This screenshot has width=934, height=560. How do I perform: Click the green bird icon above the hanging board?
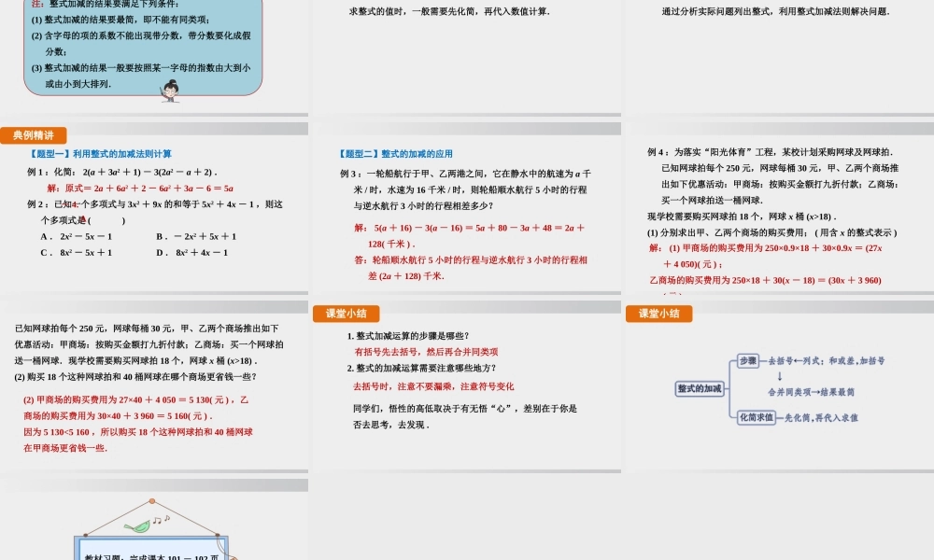pyautogui.click(x=137, y=526)
